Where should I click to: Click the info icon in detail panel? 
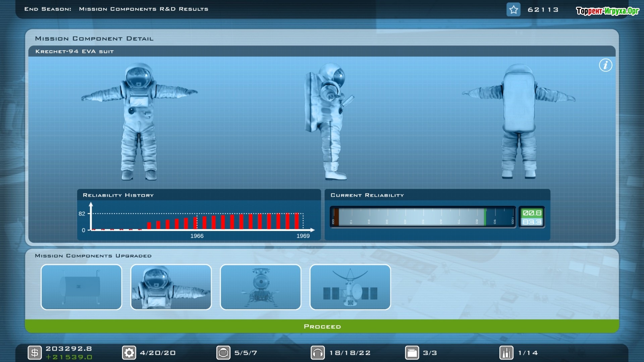605,65
